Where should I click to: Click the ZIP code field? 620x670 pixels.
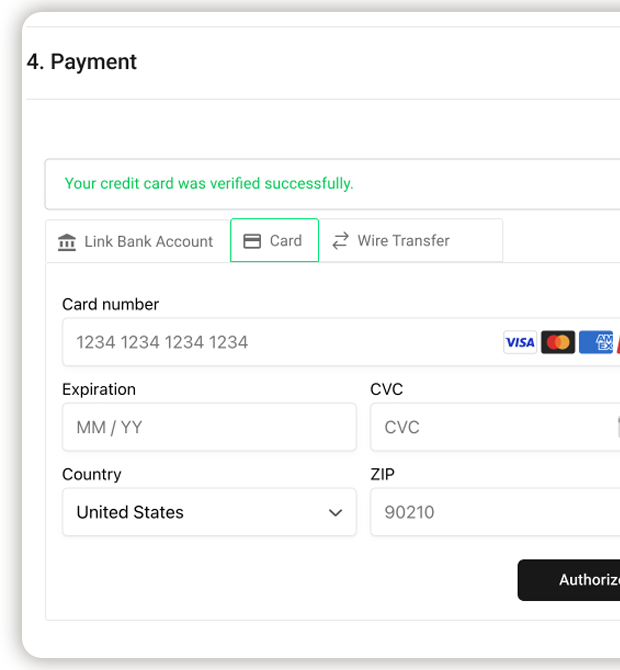490,512
